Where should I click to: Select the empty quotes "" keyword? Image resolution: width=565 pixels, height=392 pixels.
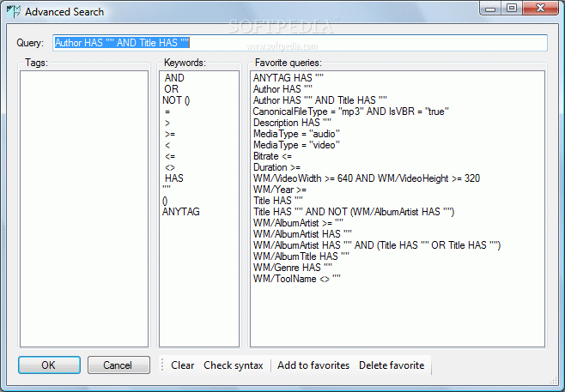click(167, 188)
